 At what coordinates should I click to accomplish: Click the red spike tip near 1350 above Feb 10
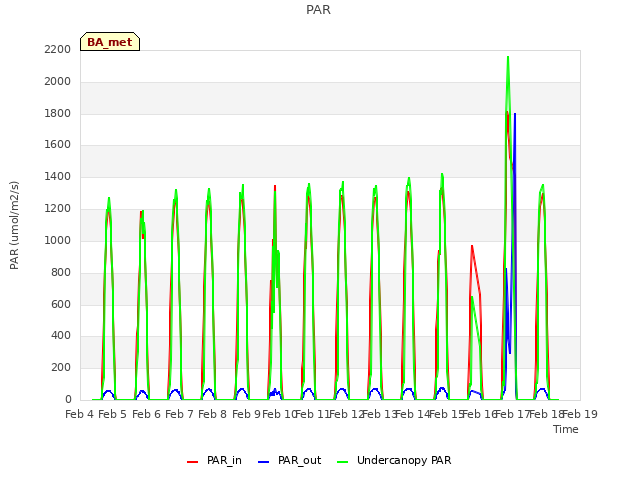tap(275, 187)
